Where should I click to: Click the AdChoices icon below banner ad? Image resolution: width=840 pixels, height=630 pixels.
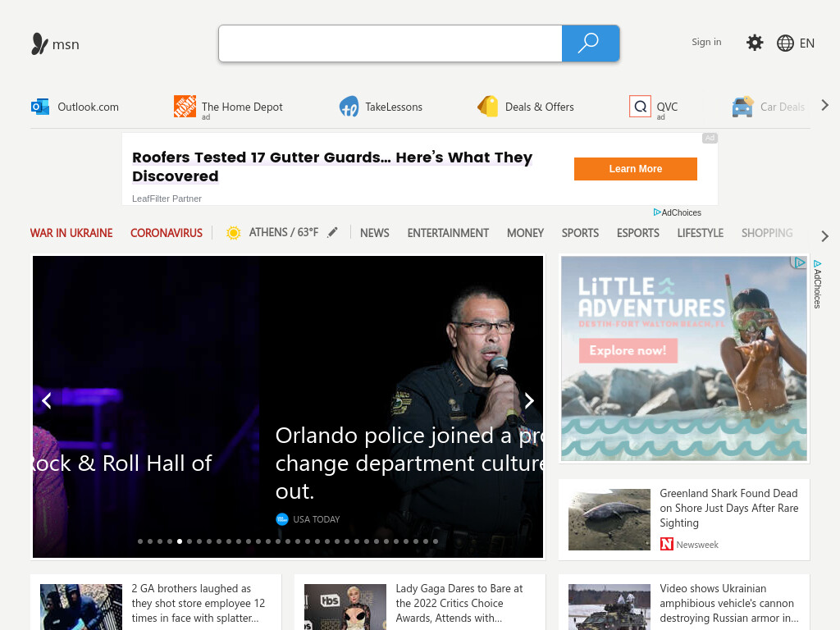(657, 212)
